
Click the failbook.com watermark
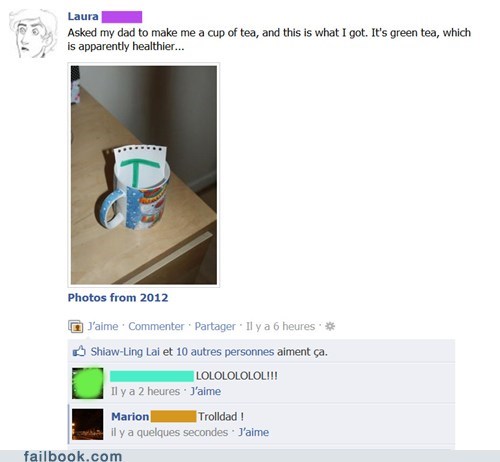pos(73,456)
